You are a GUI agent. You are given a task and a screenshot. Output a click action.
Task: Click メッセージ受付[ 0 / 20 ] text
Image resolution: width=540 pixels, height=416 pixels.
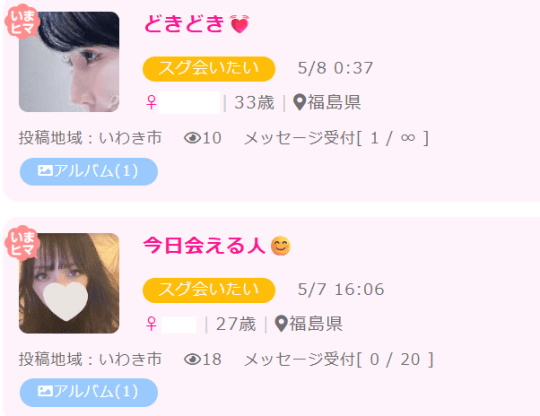point(339,360)
